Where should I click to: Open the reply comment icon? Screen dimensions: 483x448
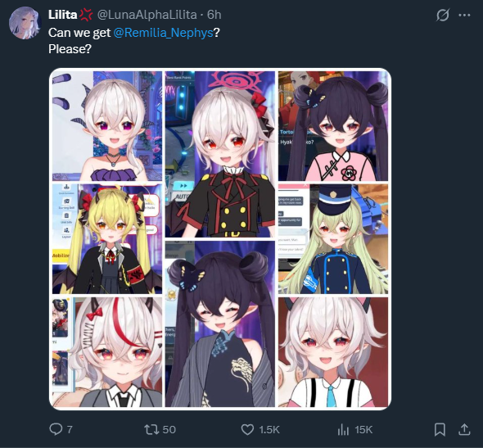coord(56,429)
